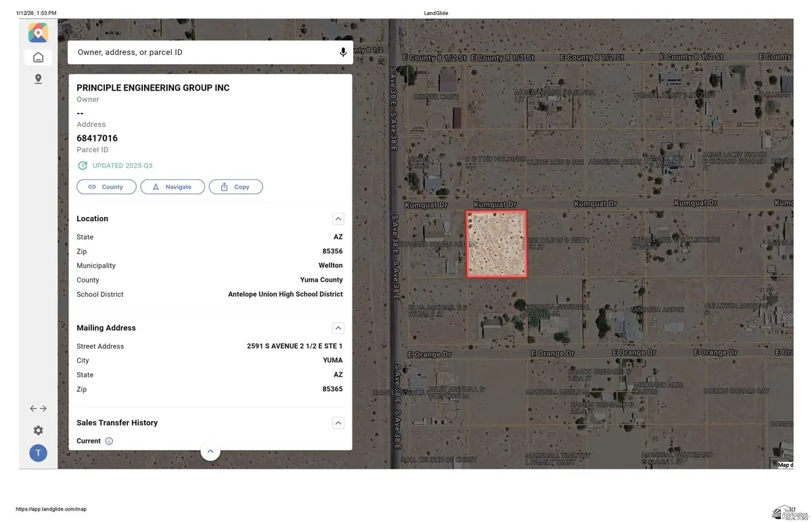Collapse the Sales Transfer History section

(x=338, y=423)
